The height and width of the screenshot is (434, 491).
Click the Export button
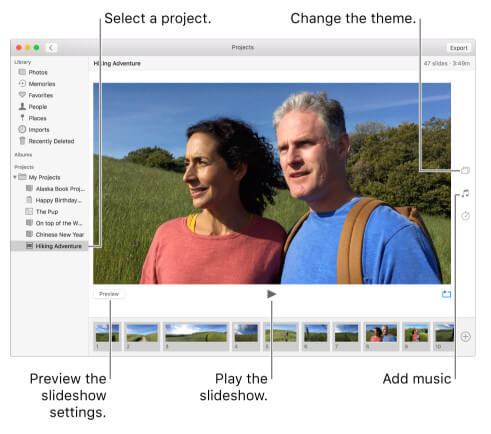[459, 48]
